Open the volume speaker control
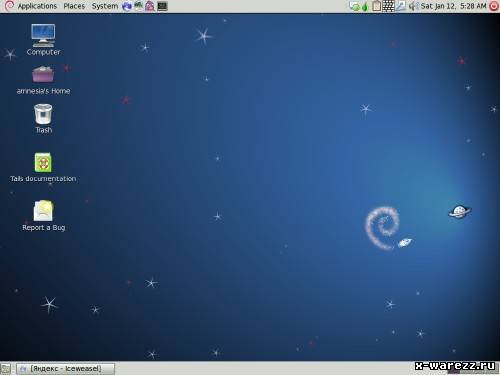 click(413, 6)
